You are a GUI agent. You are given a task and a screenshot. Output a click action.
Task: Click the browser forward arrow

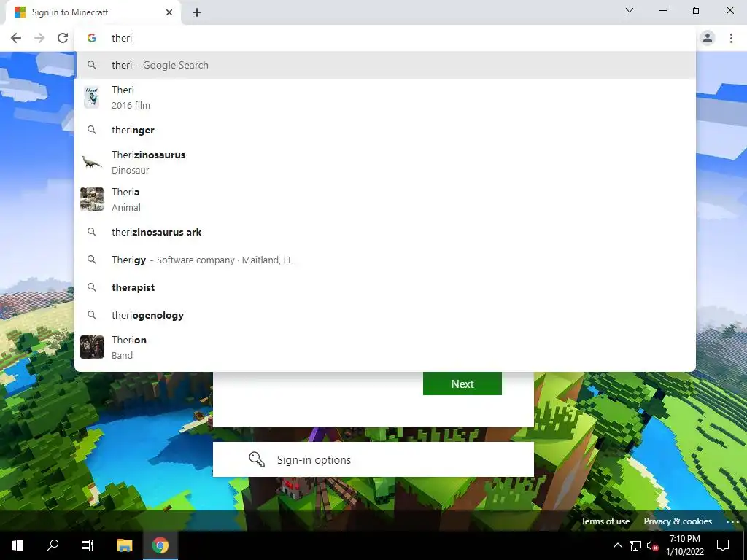click(39, 38)
